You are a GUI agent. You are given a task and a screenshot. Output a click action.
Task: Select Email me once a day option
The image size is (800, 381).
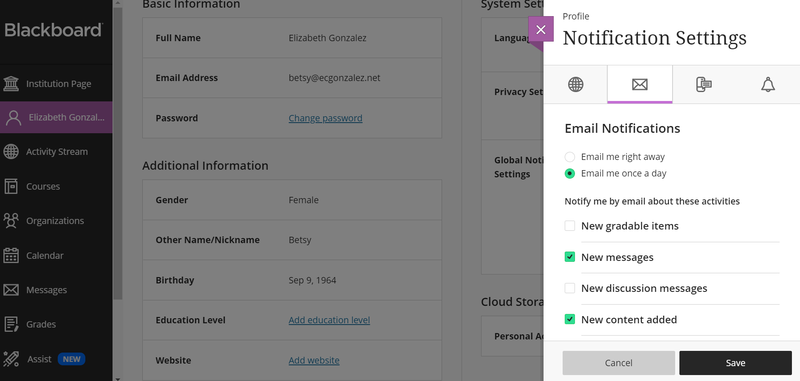tap(569, 173)
